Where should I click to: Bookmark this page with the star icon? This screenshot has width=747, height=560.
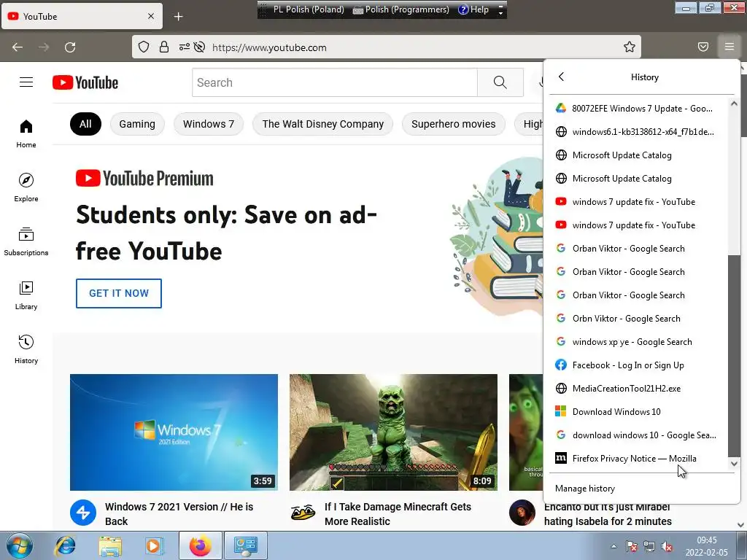click(x=629, y=47)
